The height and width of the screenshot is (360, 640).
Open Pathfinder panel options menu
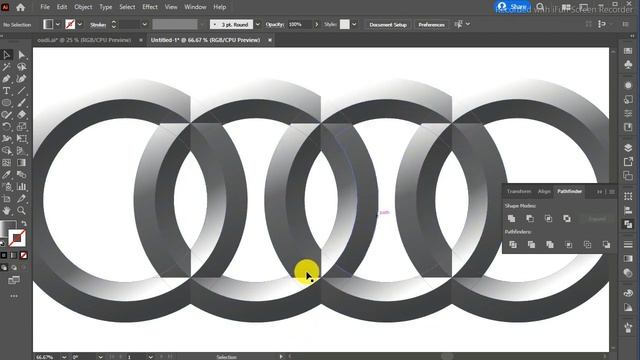pos(612,191)
